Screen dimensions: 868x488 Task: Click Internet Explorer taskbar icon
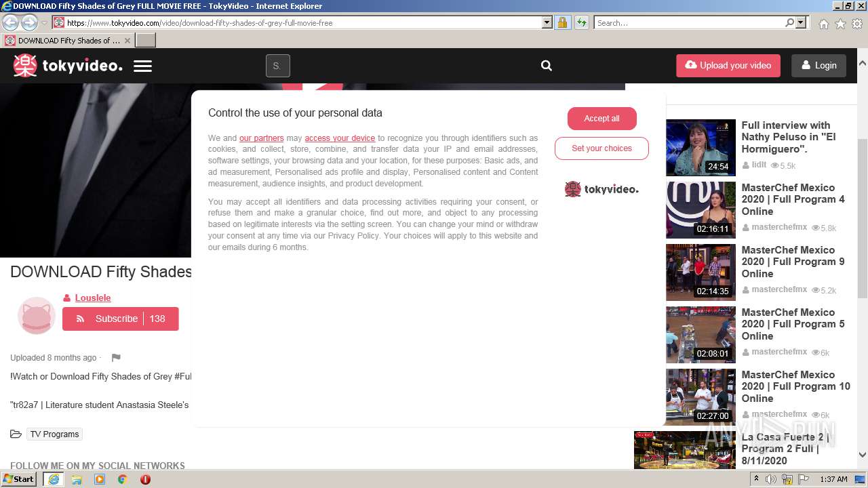pyautogui.click(x=54, y=479)
